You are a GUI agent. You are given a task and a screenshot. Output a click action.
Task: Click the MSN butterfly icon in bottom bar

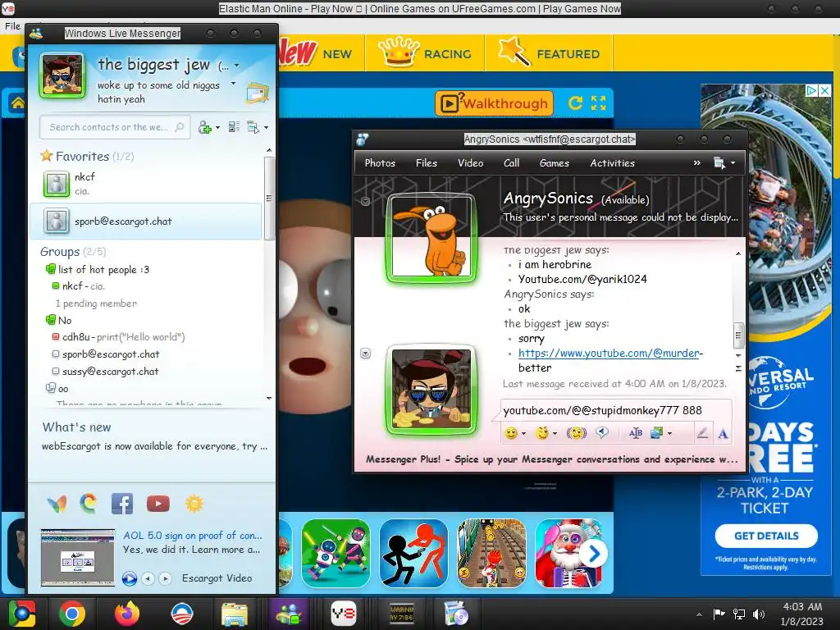pyautogui.click(x=57, y=504)
